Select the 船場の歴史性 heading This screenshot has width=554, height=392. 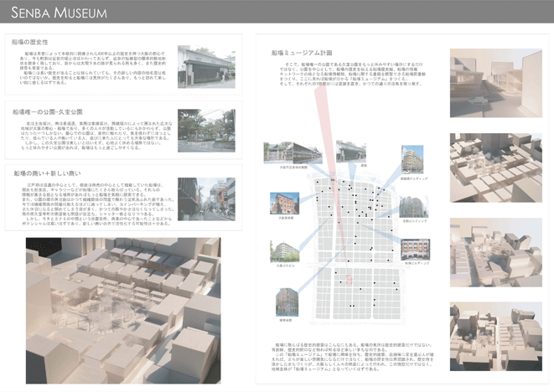coord(30,42)
